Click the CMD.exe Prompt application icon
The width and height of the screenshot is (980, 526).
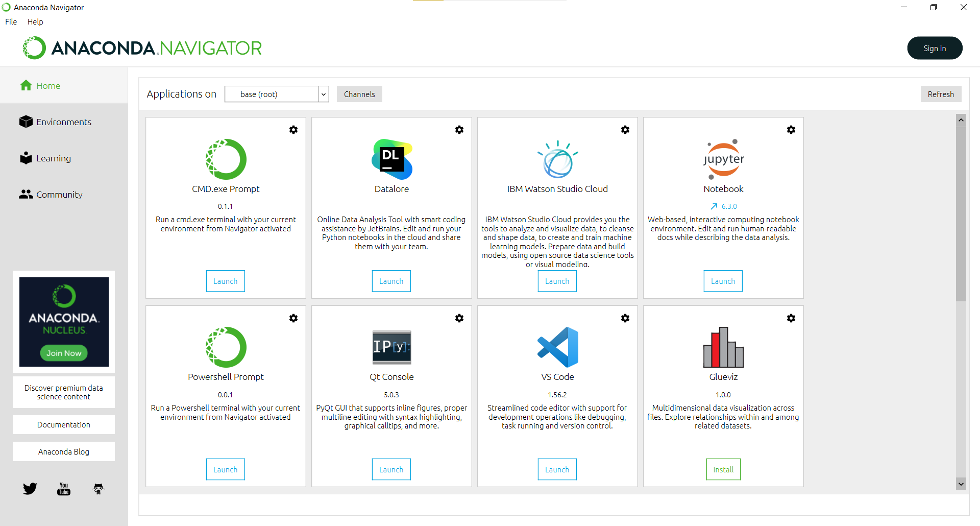pos(226,159)
